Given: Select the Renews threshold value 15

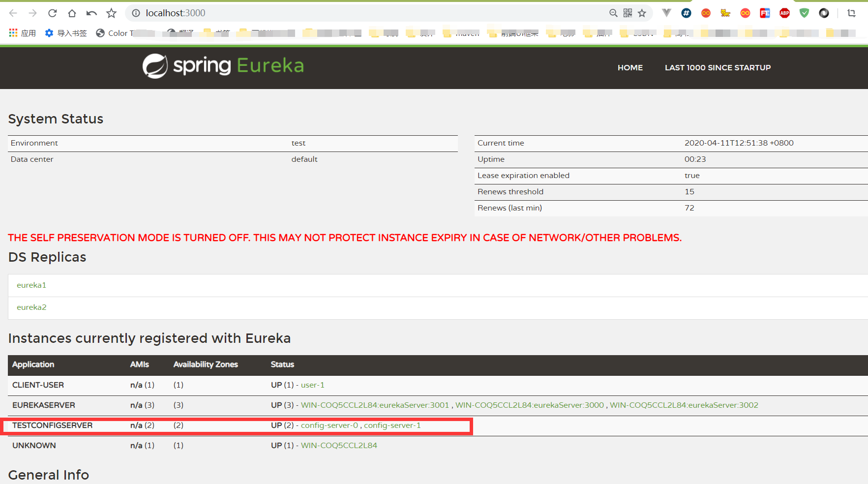Looking at the screenshot, I should coord(689,192).
